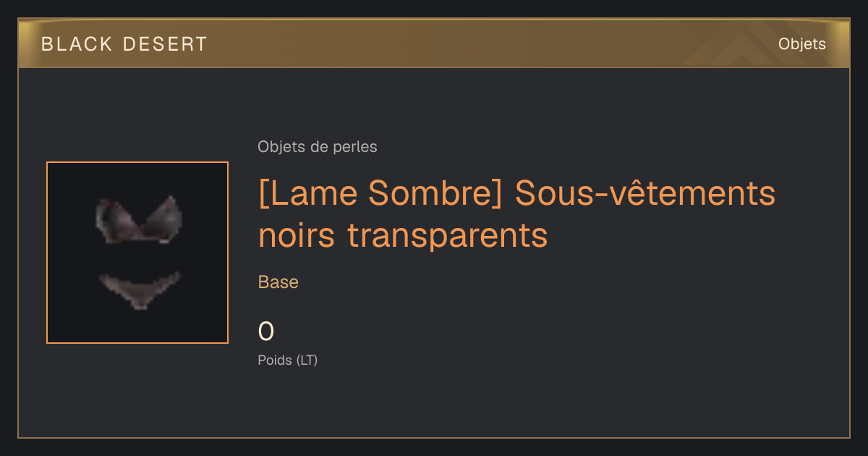Select the Base grade label

tap(278, 282)
